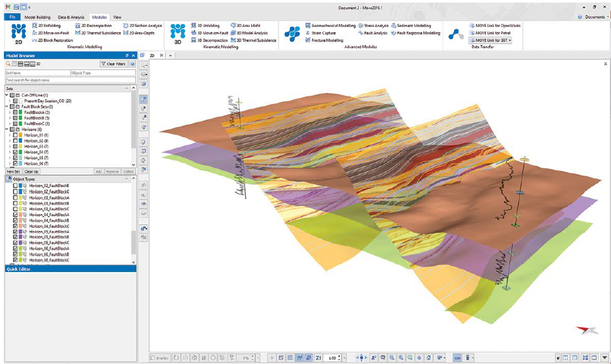Viewport: 611px width, 364px height.
Task: Click the large 3D Kinematic Modelling icon
Action: 178,33
